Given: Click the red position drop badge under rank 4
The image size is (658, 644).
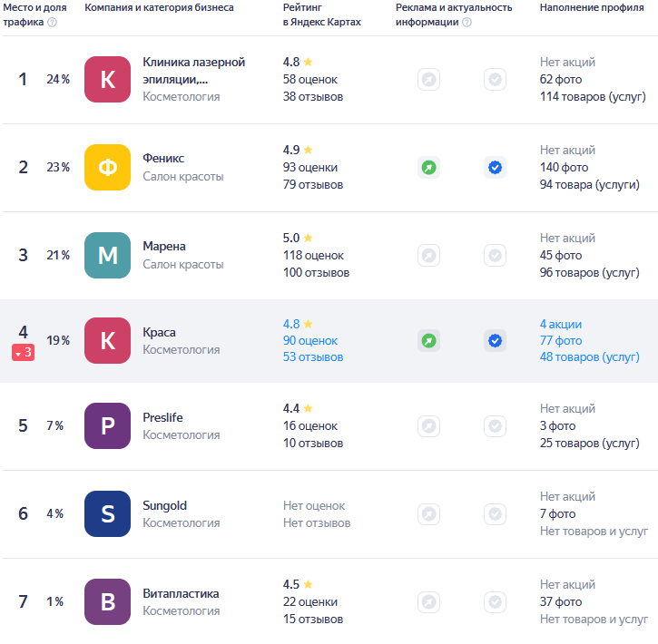Looking at the screenshot, I should [23, 352].
